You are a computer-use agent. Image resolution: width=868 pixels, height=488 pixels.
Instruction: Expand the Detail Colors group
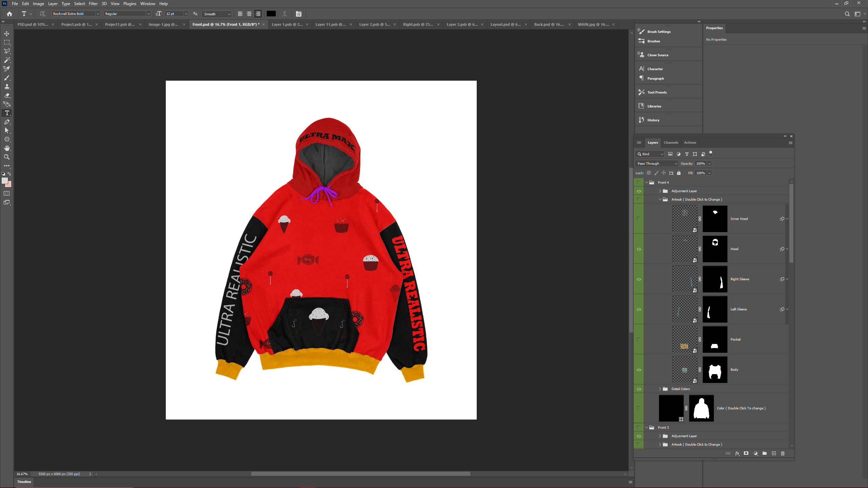click(x=660, y=389)
